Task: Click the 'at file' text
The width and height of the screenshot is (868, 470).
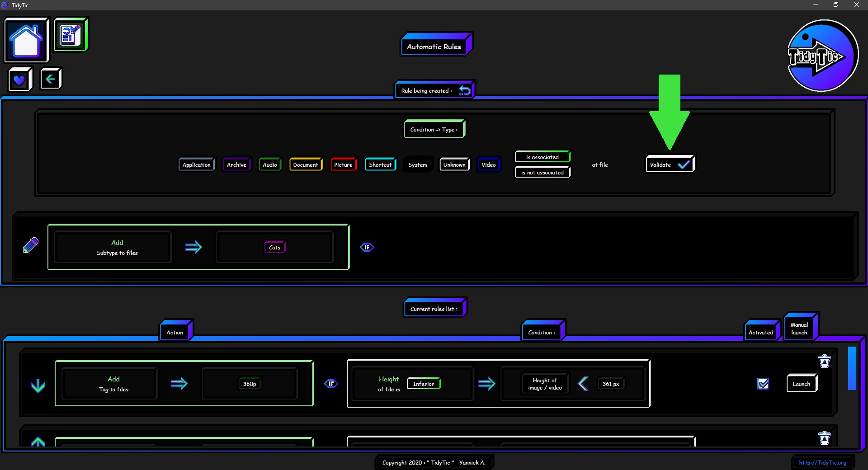Action: pyautogui.click(x=600, y=165)
